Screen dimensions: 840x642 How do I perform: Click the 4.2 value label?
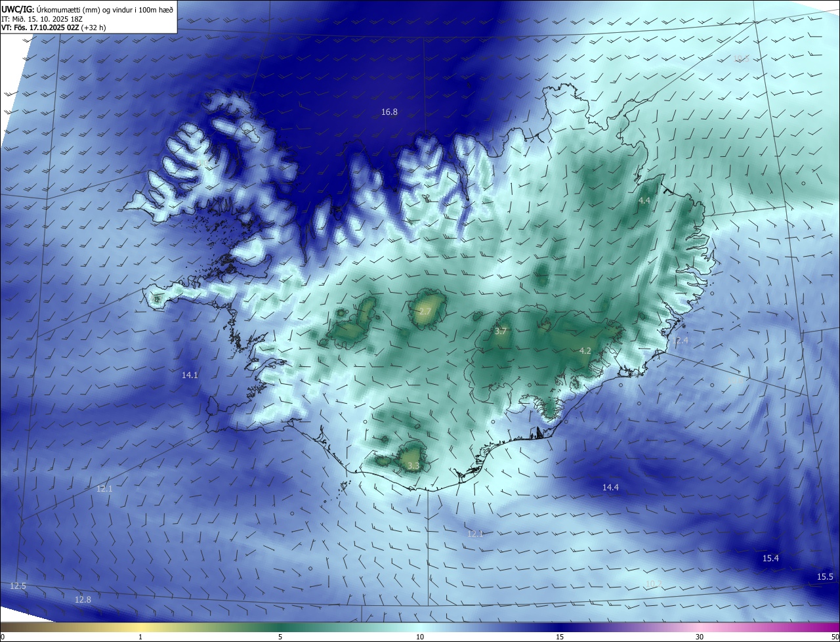585,351
